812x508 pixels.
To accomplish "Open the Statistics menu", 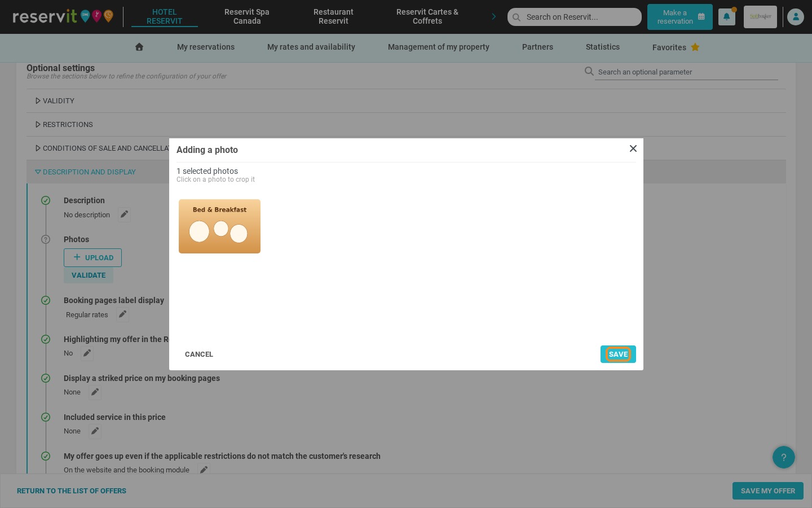I will 603,47.
